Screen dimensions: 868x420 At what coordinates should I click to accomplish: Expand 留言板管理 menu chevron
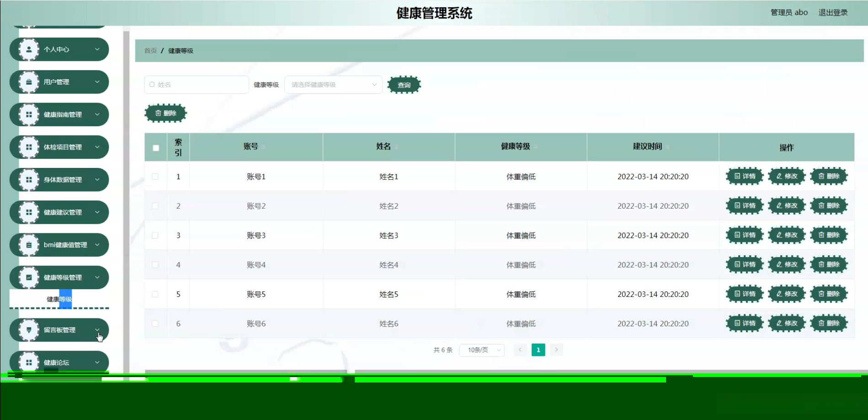pyautogui.click(x=97, y=330)
